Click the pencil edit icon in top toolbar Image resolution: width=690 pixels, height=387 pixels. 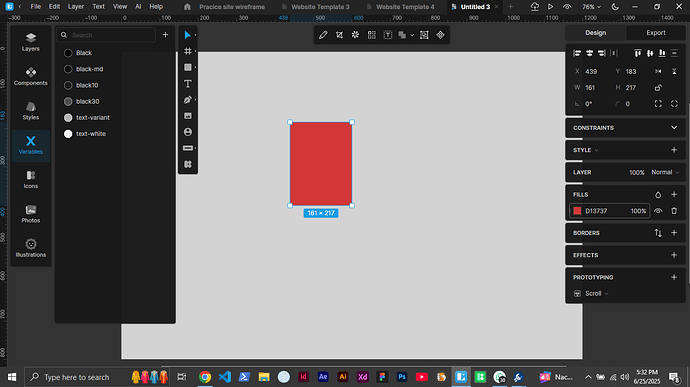(x=323, y=35)
